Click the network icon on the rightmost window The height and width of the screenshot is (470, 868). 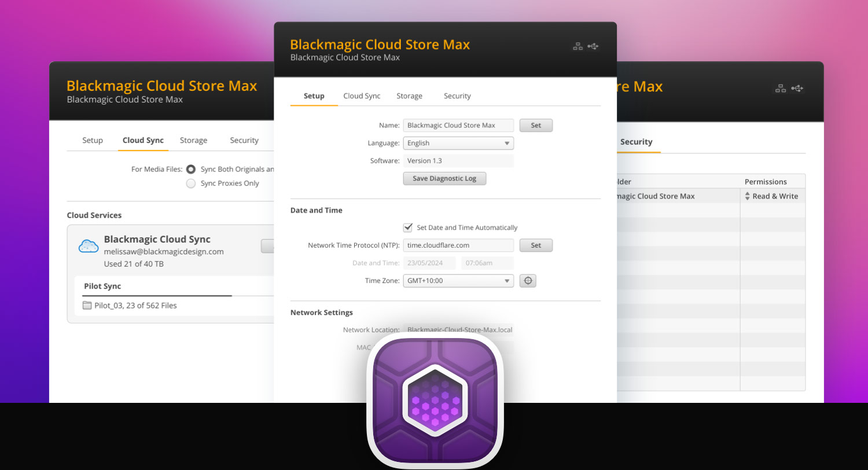coord(780,89)
